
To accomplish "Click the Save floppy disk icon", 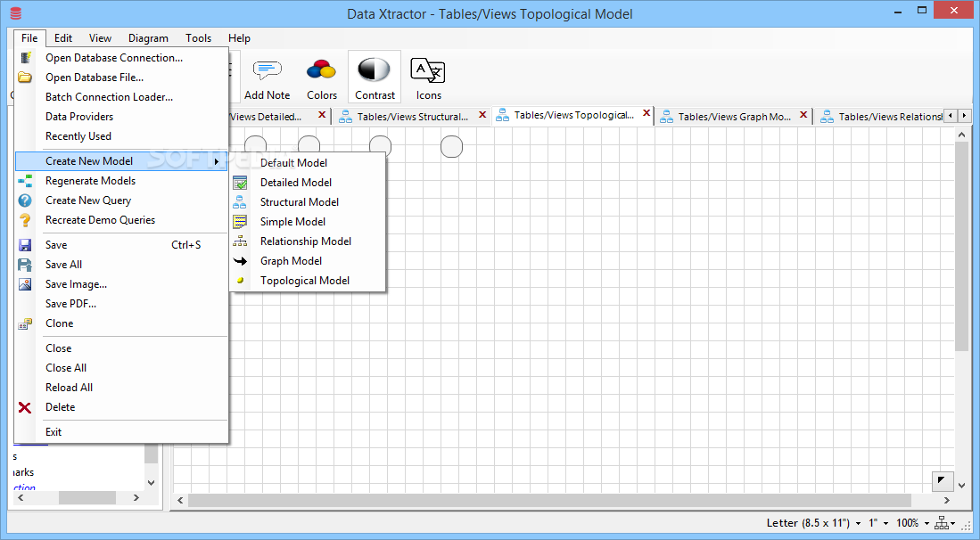I will [25, 245].
